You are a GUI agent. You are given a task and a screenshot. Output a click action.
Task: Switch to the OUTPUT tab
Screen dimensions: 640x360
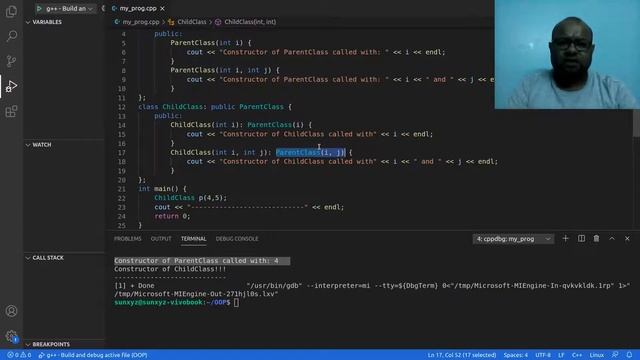tap(161, 239)
